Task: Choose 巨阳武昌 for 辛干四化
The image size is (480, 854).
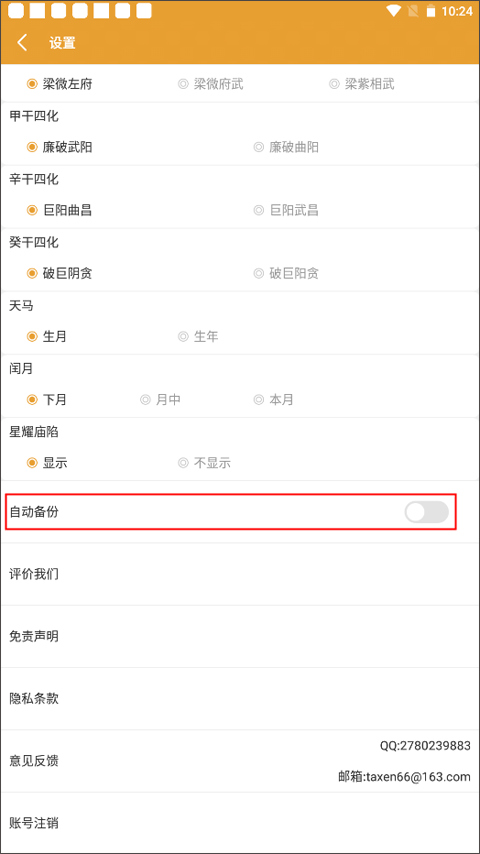Action: pyautogui.click(x=286, y=210)
